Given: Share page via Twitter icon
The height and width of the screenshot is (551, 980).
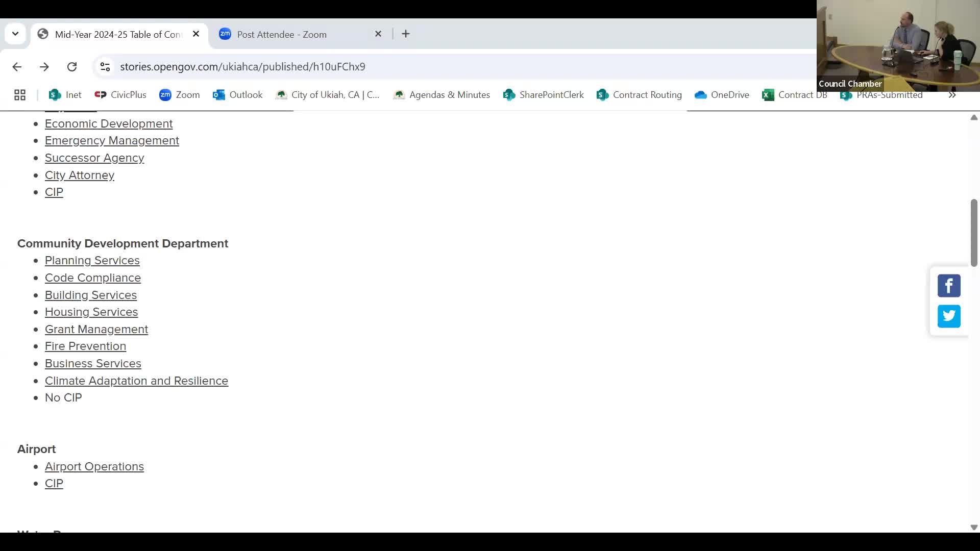Looking at the screenshot, I should click(949, 316).
